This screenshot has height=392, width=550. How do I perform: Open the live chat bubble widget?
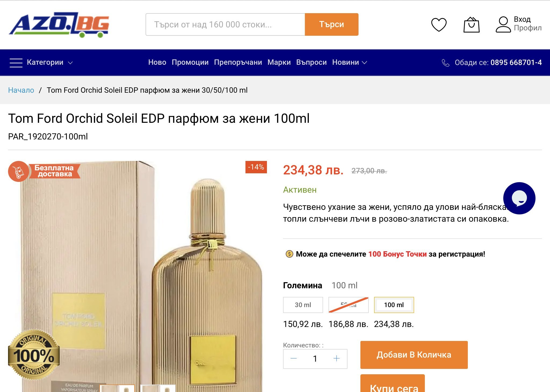(x=519, y=198)
